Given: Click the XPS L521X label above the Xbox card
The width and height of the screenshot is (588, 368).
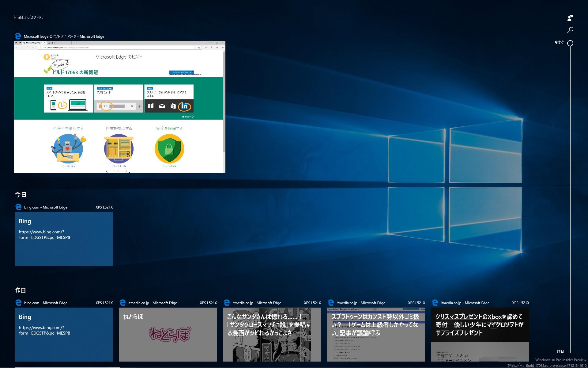Looking at the screenshot, I should point(521,303).
